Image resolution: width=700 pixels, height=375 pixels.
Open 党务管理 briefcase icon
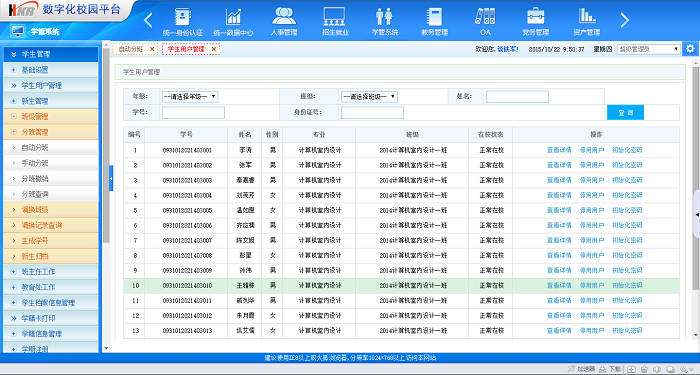point(535,16)
